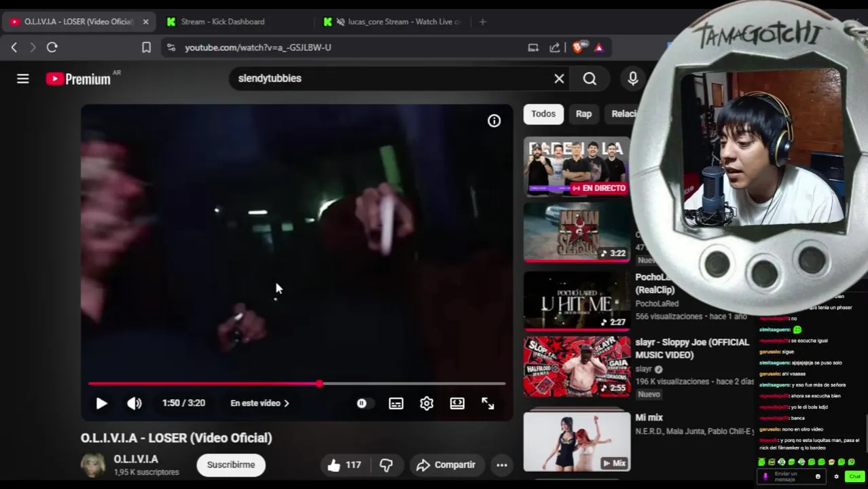868x489 pixels.
Task: Open the Mi mix playlist thumbnail
Action: click(x=577, y=441)
